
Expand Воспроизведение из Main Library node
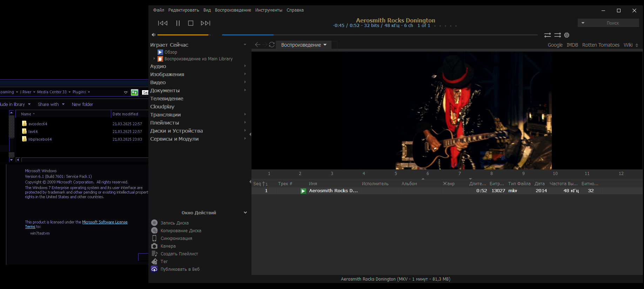[x=154, y=59]
